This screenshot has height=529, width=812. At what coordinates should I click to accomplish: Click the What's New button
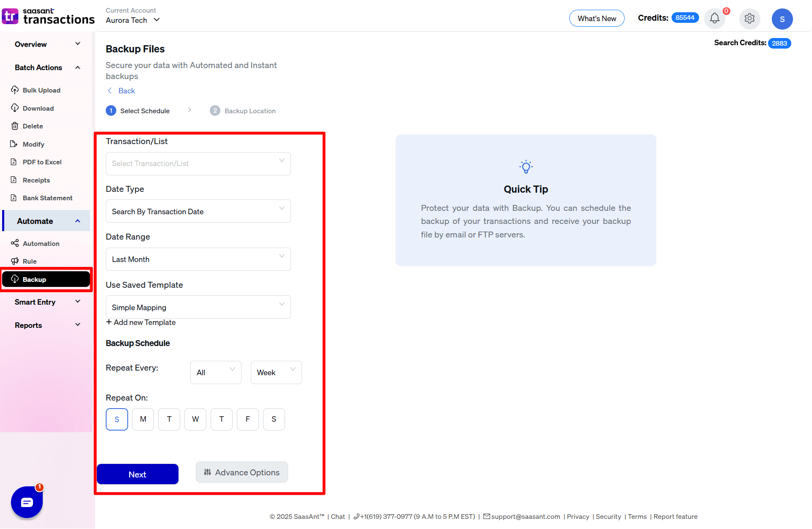[597, 18]
